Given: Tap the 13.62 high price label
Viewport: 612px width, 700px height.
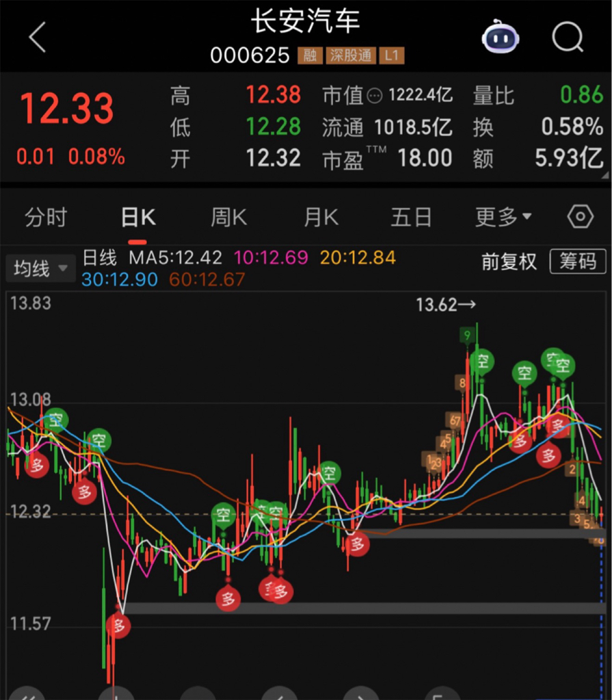Looking at the screenshot, I should coord(446,305).
